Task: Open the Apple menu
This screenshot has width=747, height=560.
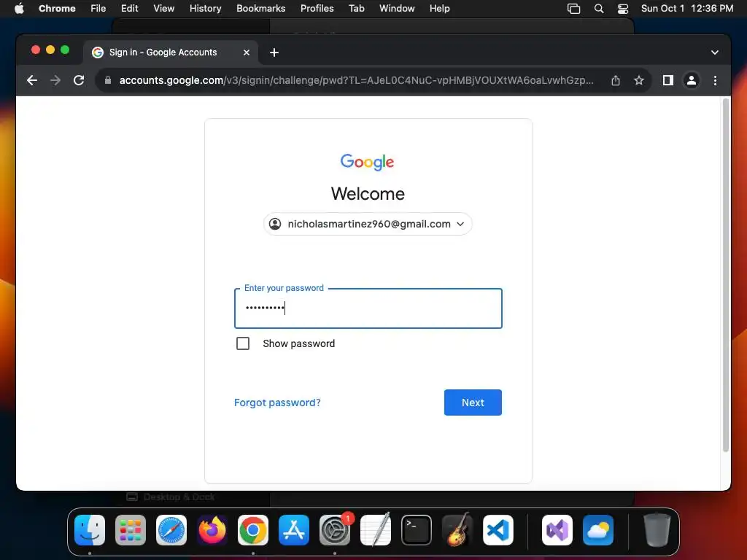Action: (19, 9)
